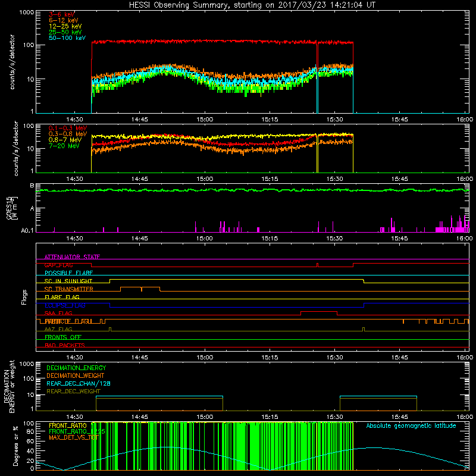Select the SAA_FLAG label
This screenshot has height=476, width=476.
58,314
